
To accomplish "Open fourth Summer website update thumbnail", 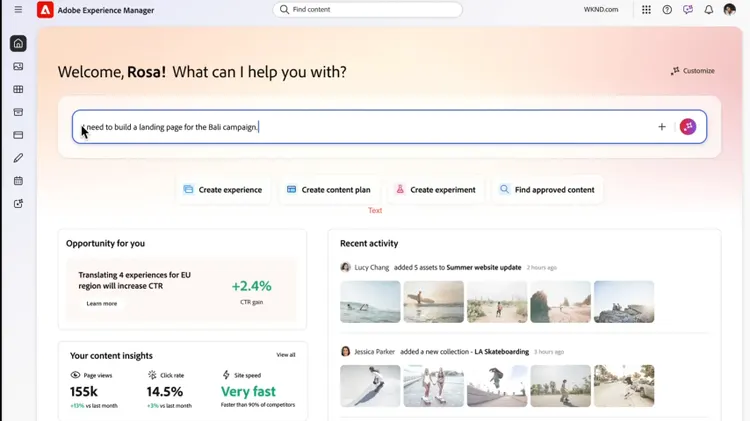I will [560, 302].
